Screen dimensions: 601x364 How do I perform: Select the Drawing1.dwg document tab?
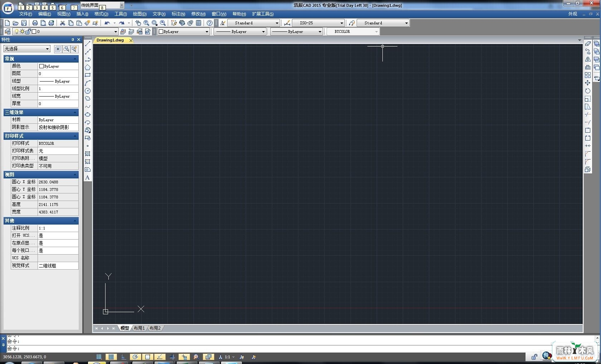110,40
